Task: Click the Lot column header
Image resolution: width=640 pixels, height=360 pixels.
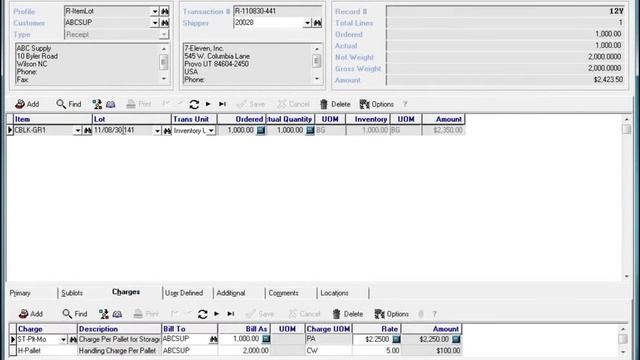Action: [x=131, y=119]
